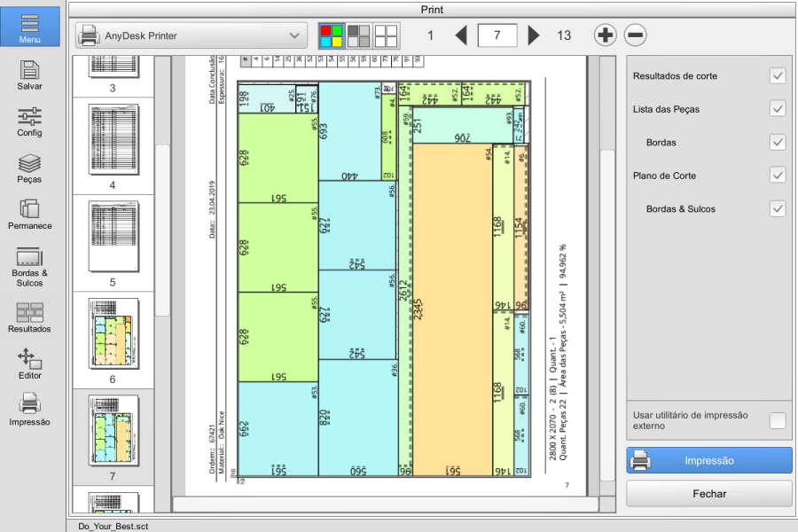The width and height of the screenshot is (798, 532).
Task: Toggle Plano de Corte checkbox
Action: (x=778, y=176)
